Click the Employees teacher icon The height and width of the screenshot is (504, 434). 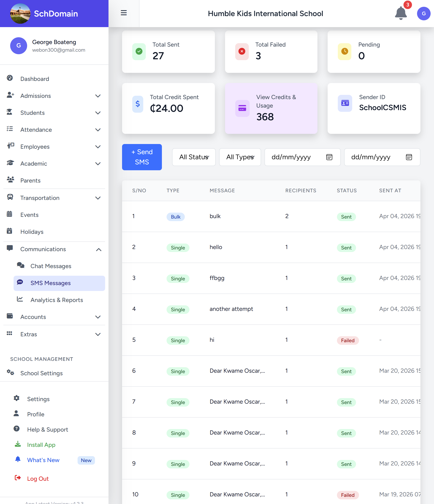click(x=10, y=145)
